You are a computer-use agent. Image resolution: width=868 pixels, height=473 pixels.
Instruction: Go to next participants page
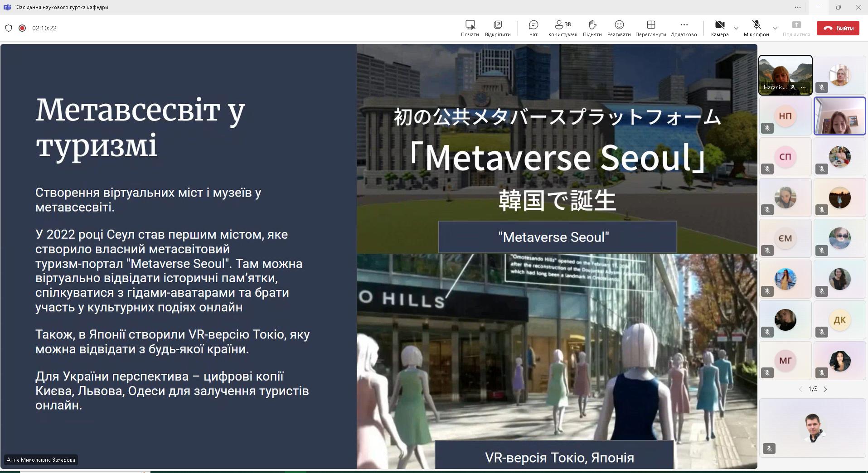point(825,389)
